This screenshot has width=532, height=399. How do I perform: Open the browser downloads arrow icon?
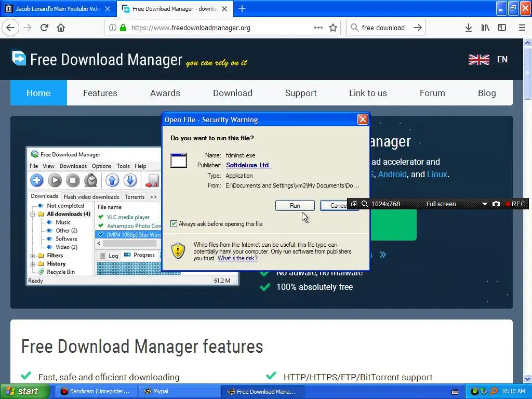468,28
